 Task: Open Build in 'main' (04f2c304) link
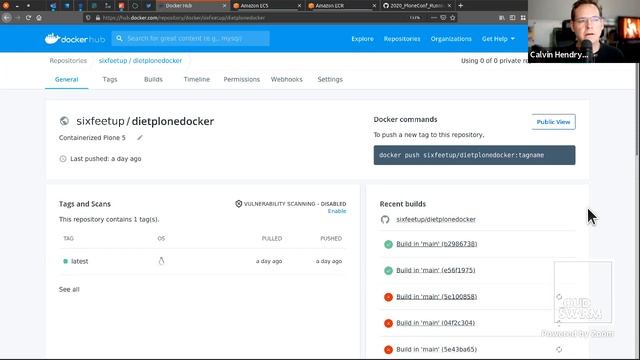pyautogui.click(x=436, y=323)
